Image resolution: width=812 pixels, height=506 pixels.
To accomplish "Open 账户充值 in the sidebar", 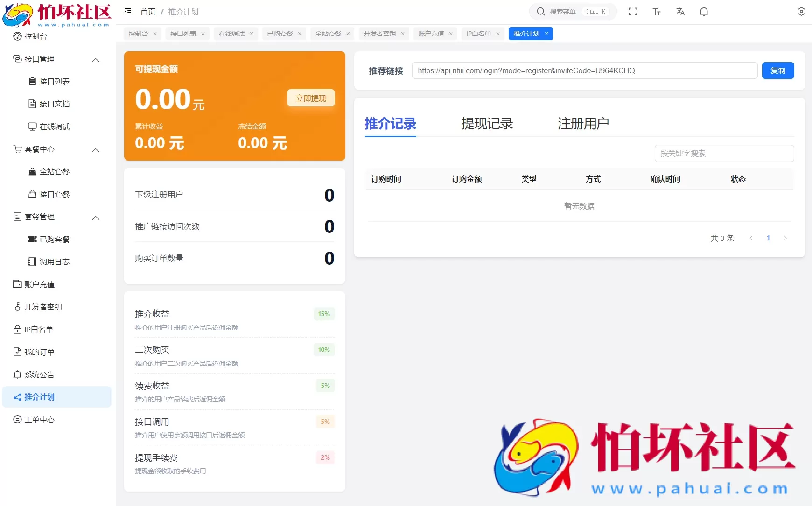I will point(40,284).
